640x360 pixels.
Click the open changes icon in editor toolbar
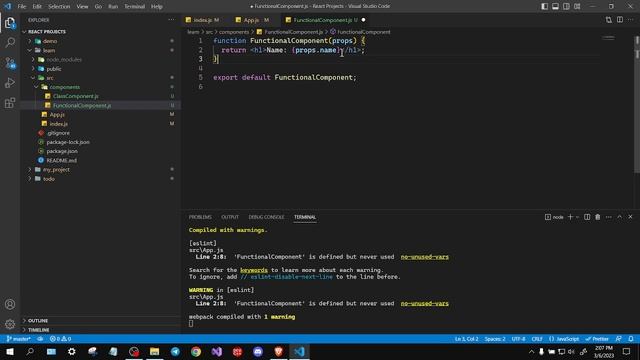point(609,20)
